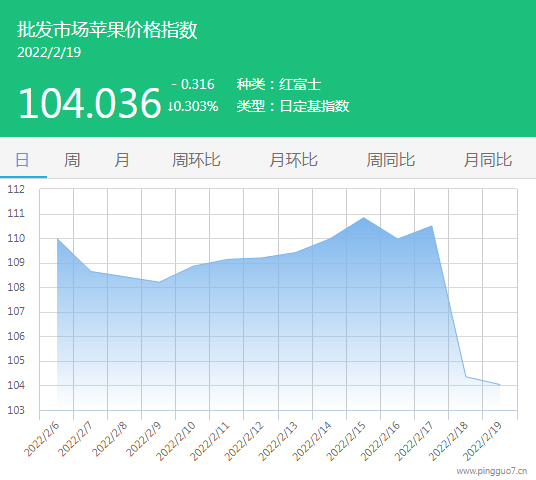This screenshot has width=536, height=480.
Task: Click the -0.316 change value
Action: coord(193,84)
